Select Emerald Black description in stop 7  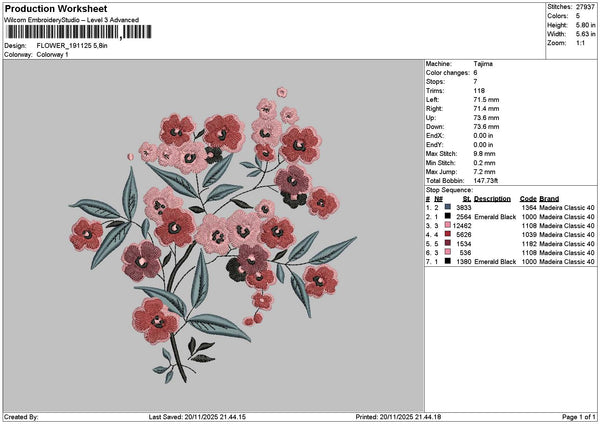(495, 262)
